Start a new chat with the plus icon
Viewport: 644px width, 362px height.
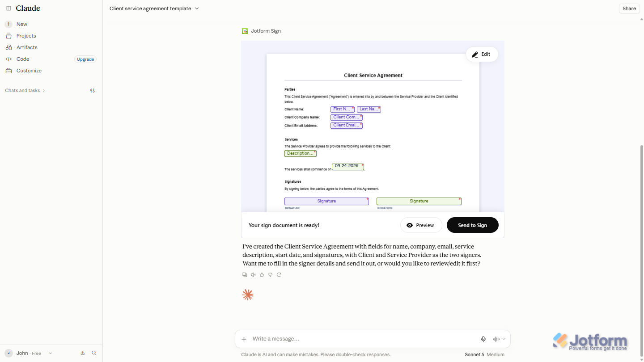point(8,24)
